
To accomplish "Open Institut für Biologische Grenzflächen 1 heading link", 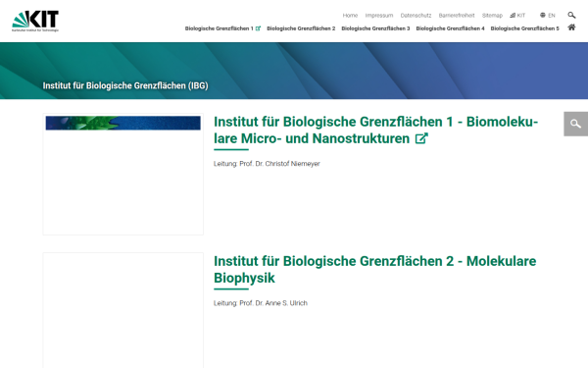I will 375,130.
